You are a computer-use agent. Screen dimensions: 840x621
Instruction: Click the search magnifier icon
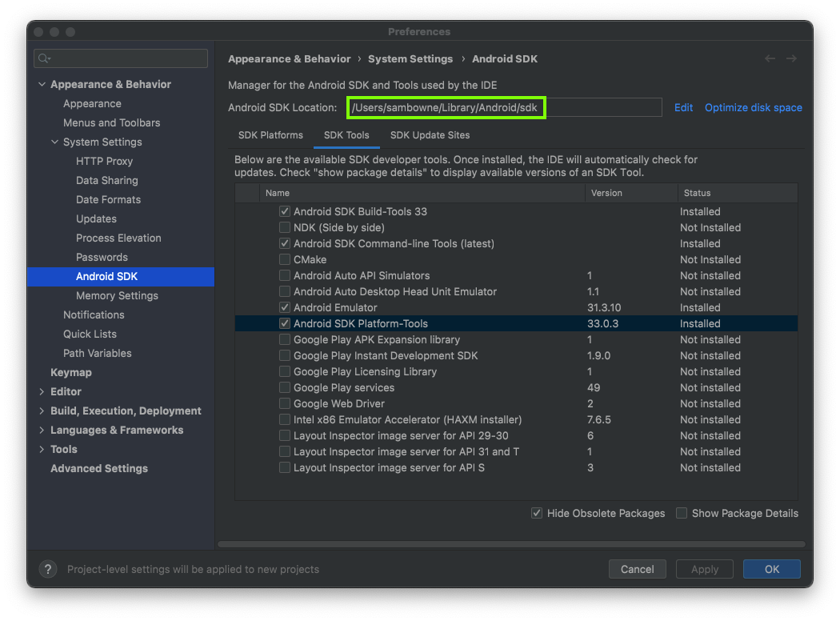44,58
